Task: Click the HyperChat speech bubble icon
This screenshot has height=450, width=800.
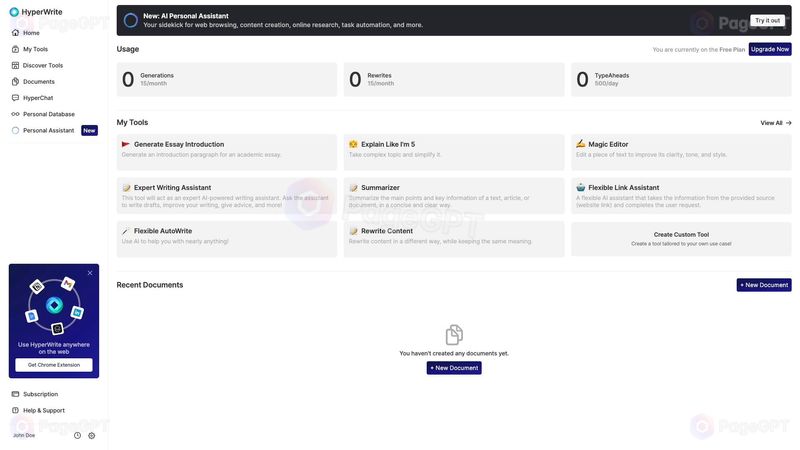Action: click(x=15, y=97)
